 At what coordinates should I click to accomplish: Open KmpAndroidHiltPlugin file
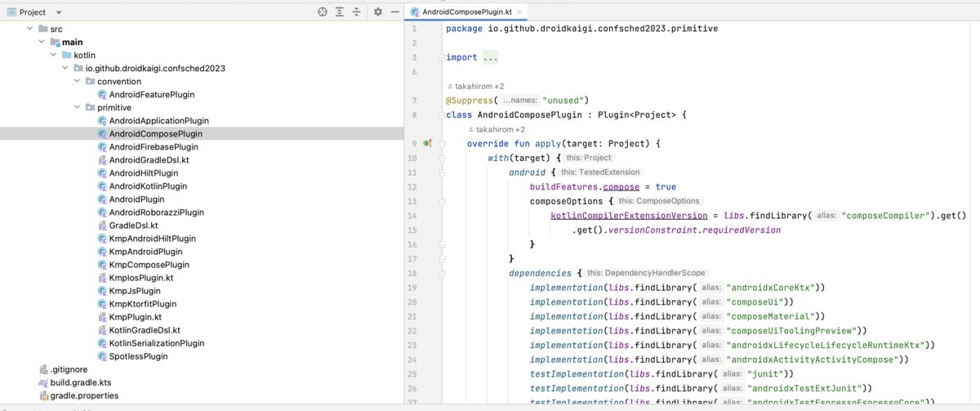click(x=146, y=239)
